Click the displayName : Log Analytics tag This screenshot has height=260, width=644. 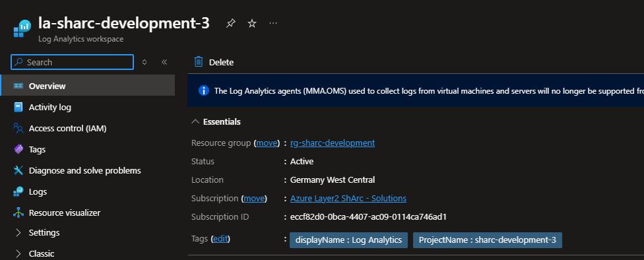point(348,240)
